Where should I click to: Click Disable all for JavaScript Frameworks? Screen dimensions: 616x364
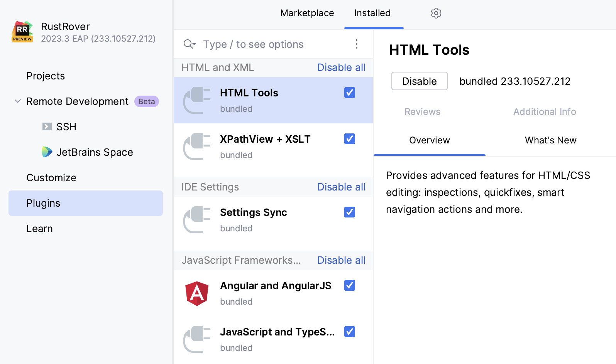click(341, 260)
